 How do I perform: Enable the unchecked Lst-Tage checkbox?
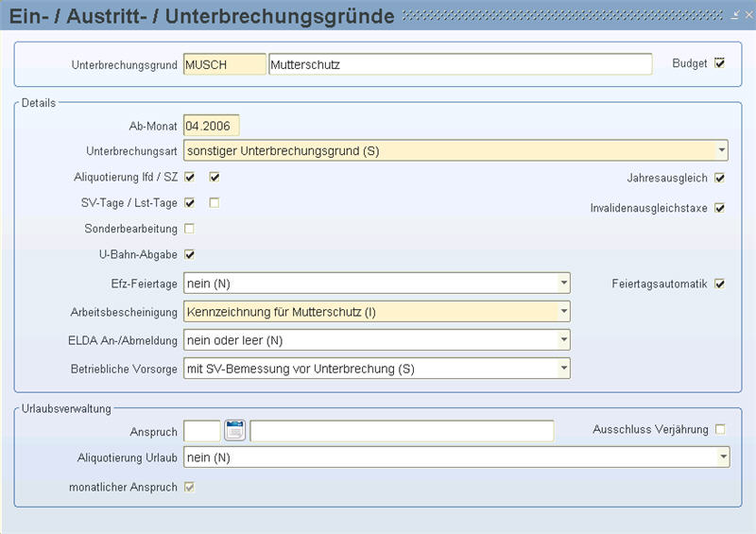[x=215, y=202]
